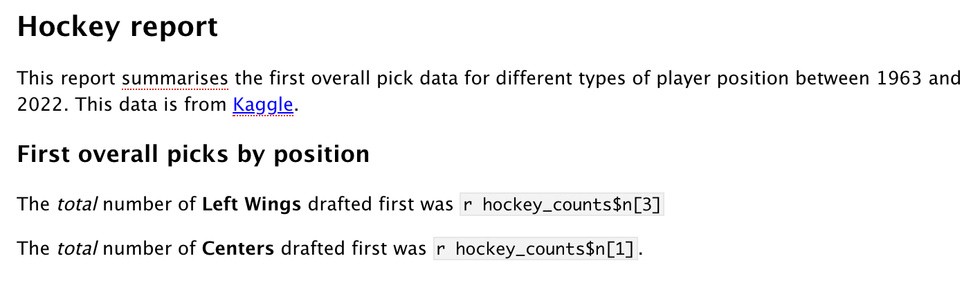Click the inline code hockey_counts$n[1]
Viewport: 980px width, 281px height.
pyautogui.click(x=535, y=249)
